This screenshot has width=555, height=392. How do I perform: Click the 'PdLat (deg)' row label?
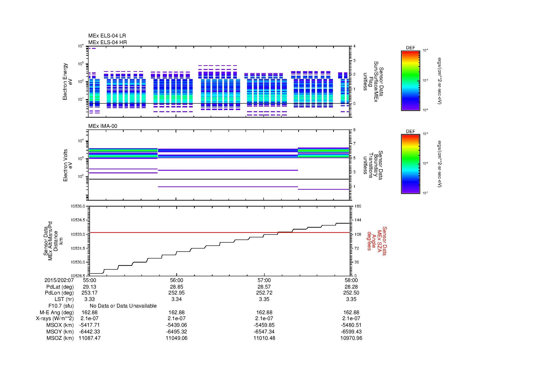pyautogui.click(x=60, y=287)
